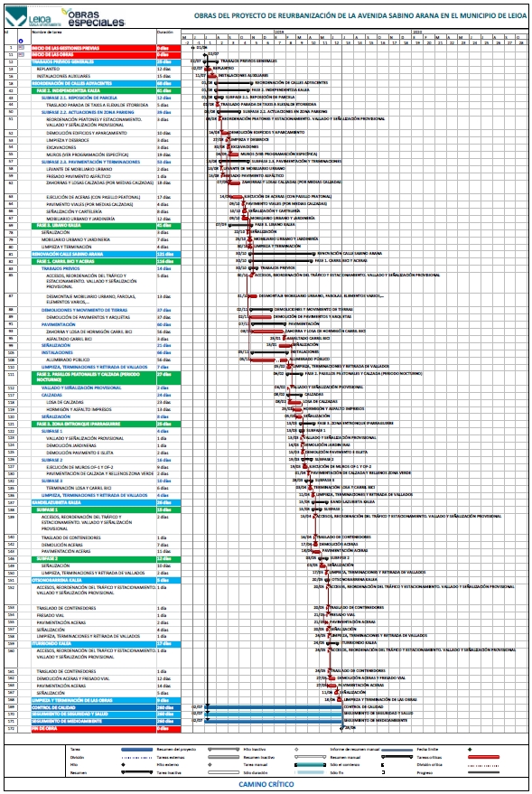Select 'ITURRIONDO KALEA' name cell

[93, 644]
